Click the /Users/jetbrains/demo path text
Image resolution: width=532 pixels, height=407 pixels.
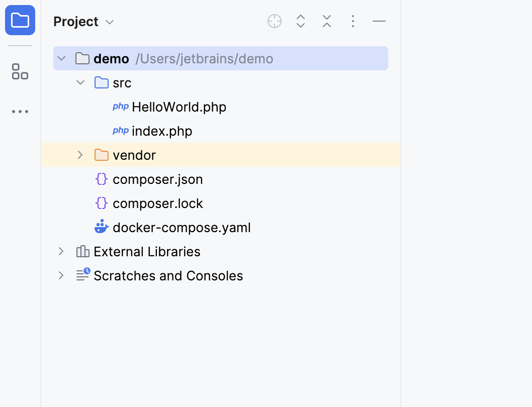click(204, 59)
